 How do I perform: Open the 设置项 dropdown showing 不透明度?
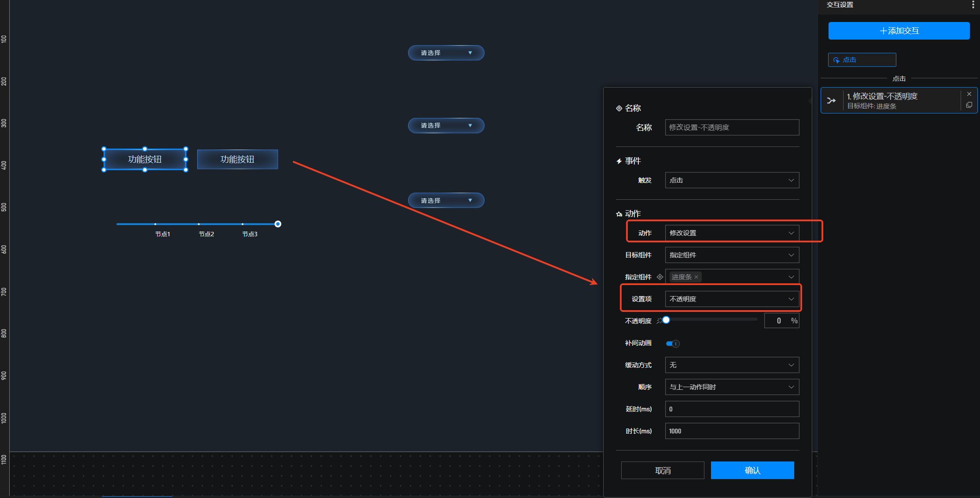732,299
